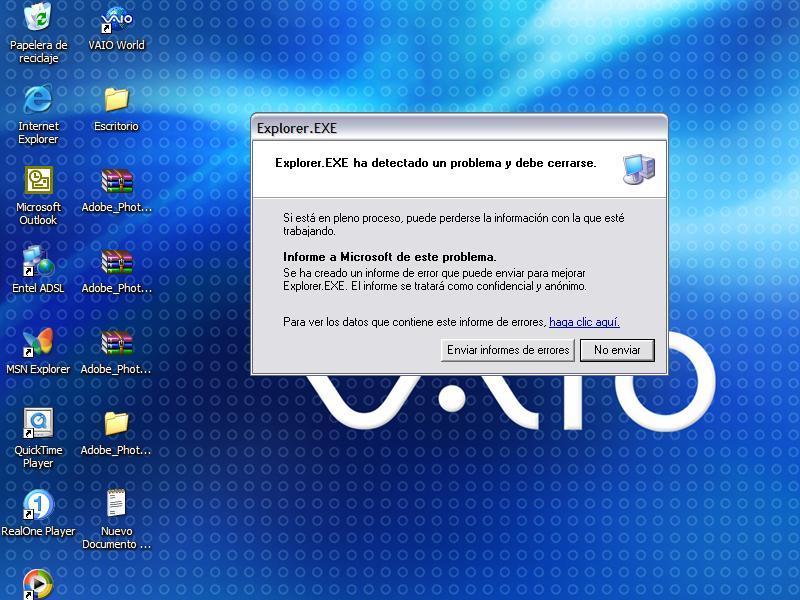Select the Escritorio folder icon
This screenshot has width=800, height=600.
coord(116,100)
